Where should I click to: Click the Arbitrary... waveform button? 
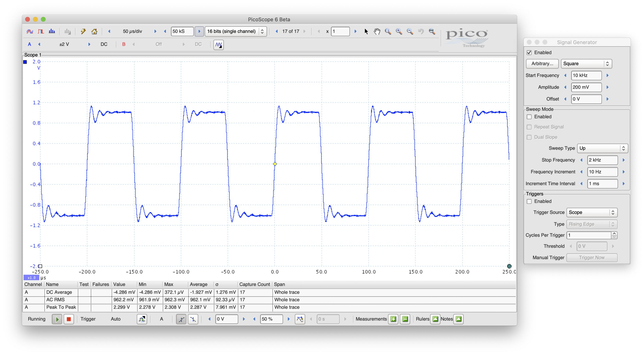542,64
